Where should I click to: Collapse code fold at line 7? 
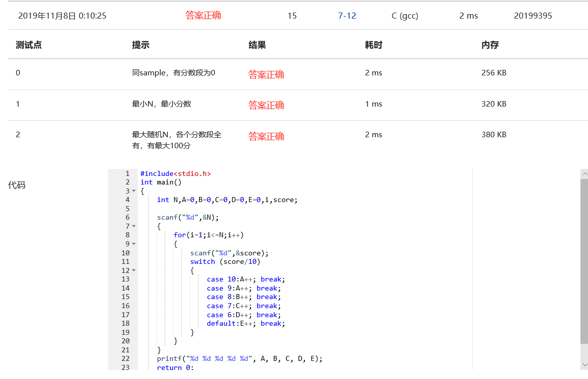click(x=134, y=226)
